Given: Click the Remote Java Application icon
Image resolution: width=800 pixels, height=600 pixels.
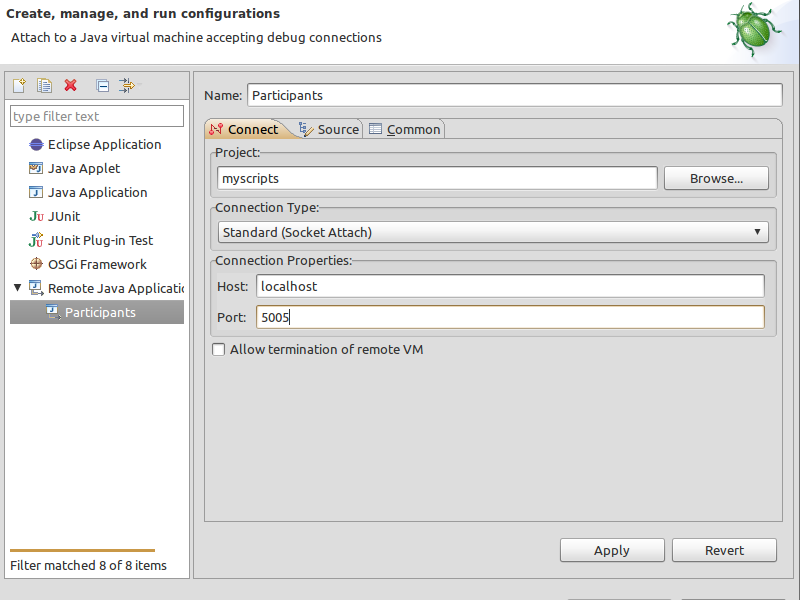Looking at the screenshot, I should pyautogui.click(x=36, y=288).
